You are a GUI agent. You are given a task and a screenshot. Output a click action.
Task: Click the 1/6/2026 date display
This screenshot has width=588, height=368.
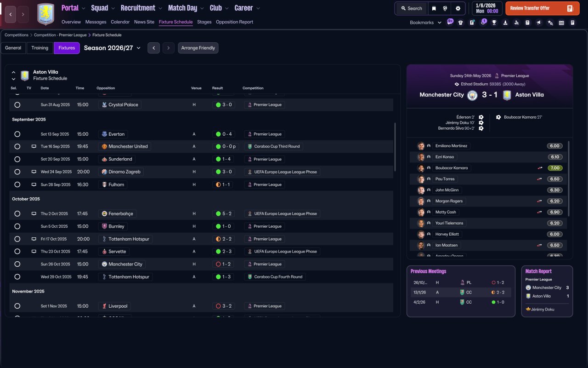pyautogui.click(x=487, y=8)
